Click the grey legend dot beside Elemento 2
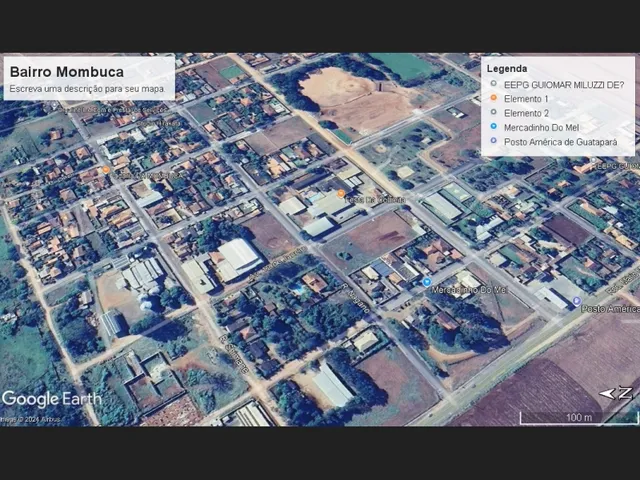This screenshot has height=480, width=640. pyautogui.click(x=494, y=112)
